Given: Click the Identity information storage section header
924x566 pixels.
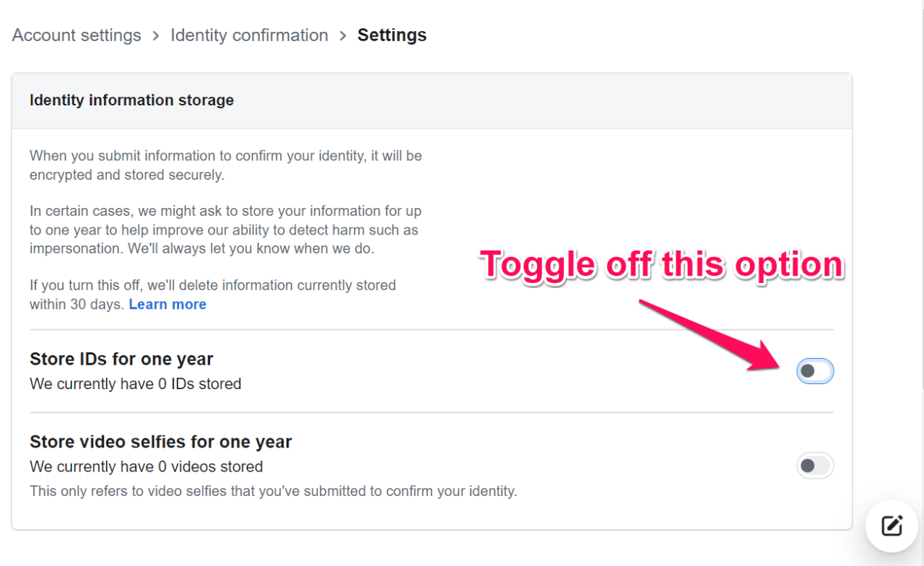Looking at the screenshot, I should pyautogui.click(x=131, y=100).
